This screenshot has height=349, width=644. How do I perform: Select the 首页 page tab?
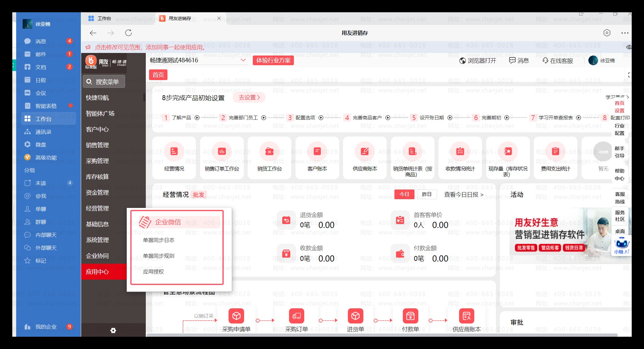[158, 75]
